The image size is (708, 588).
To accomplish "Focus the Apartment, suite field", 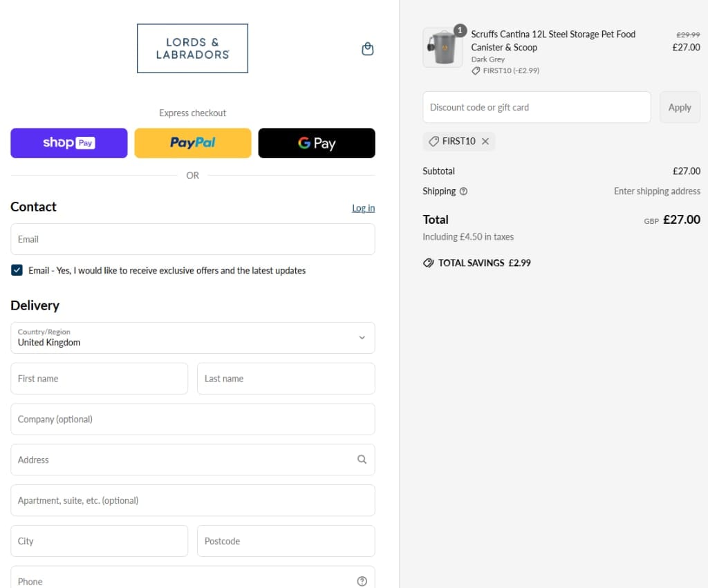I will click(193, 500).
